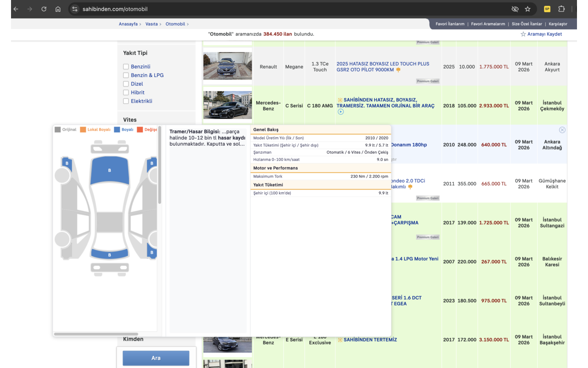Bookmark this page with the star icon
Image resolution: width=588 pixels, height=368 pixels.
pos(528,9)
